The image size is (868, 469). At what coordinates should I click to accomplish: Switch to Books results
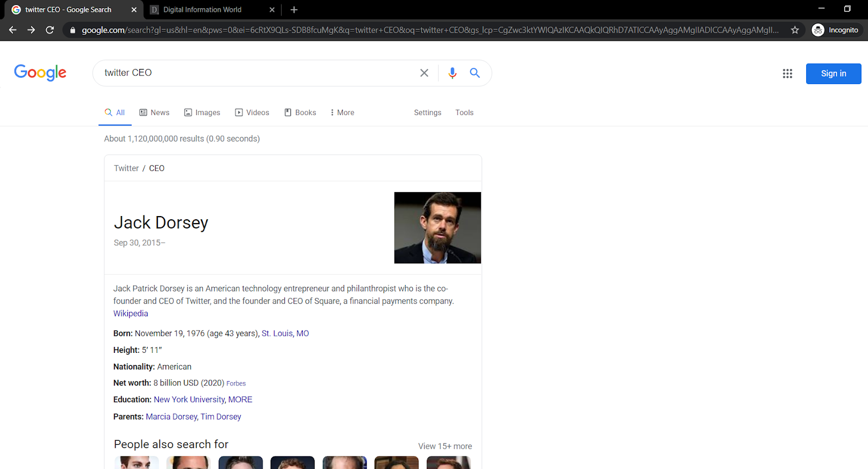(x=301, y=112)
